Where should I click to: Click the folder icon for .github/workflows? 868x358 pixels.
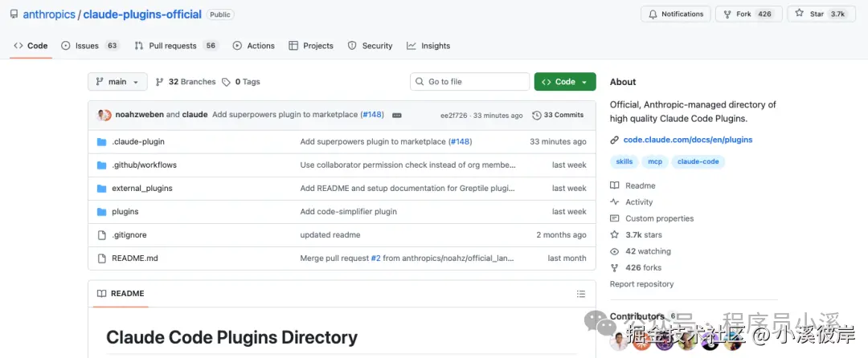tap(101, 165)
